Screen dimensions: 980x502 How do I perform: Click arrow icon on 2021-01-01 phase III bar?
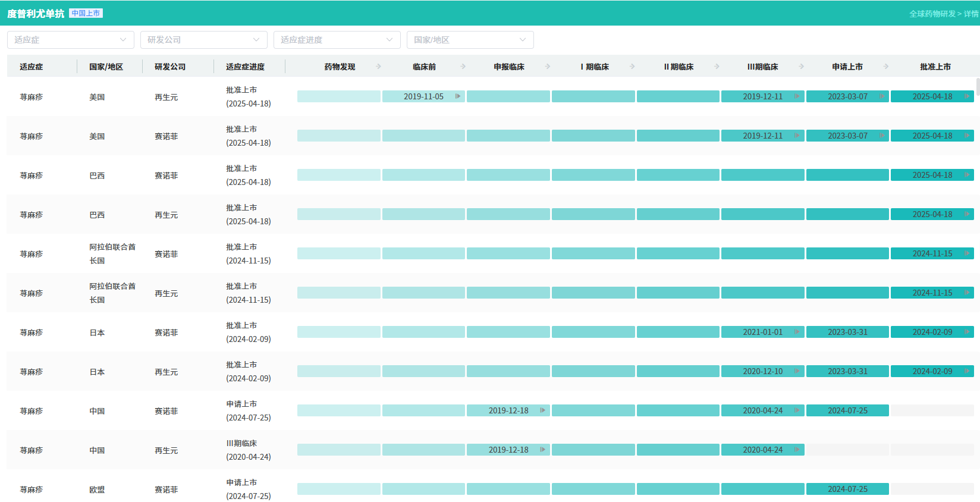797,332
